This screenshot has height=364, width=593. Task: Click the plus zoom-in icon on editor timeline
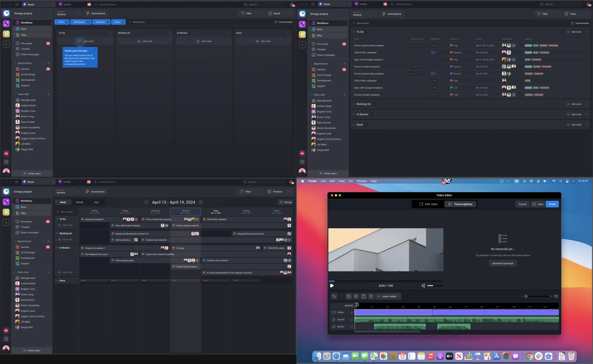(x=551, y=296)
